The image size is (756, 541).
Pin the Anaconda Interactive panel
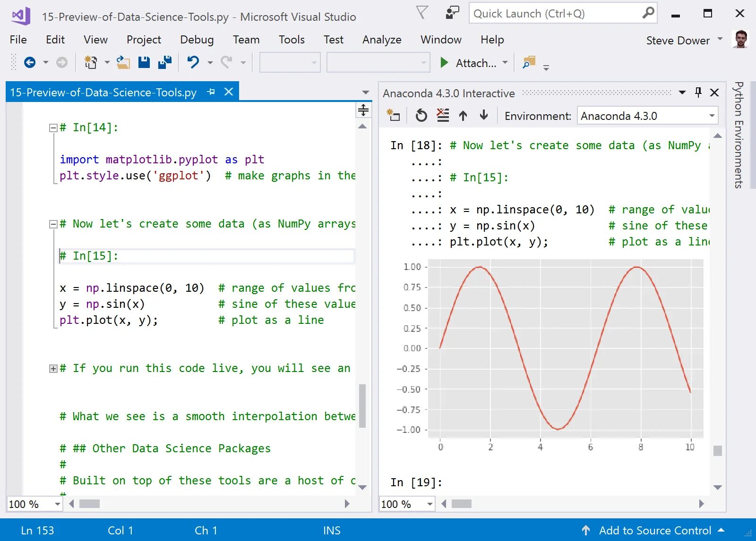[x=698, y=93]
